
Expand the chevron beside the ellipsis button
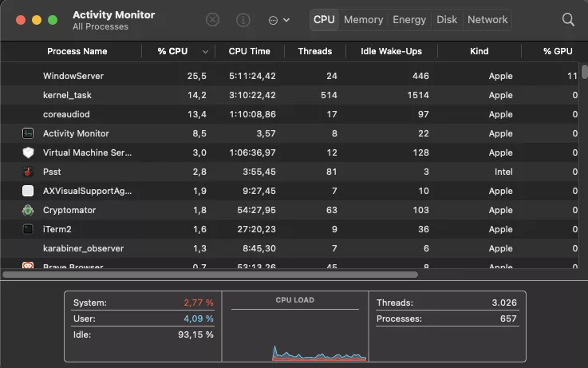pyautogui.click(x=286, y=20)
